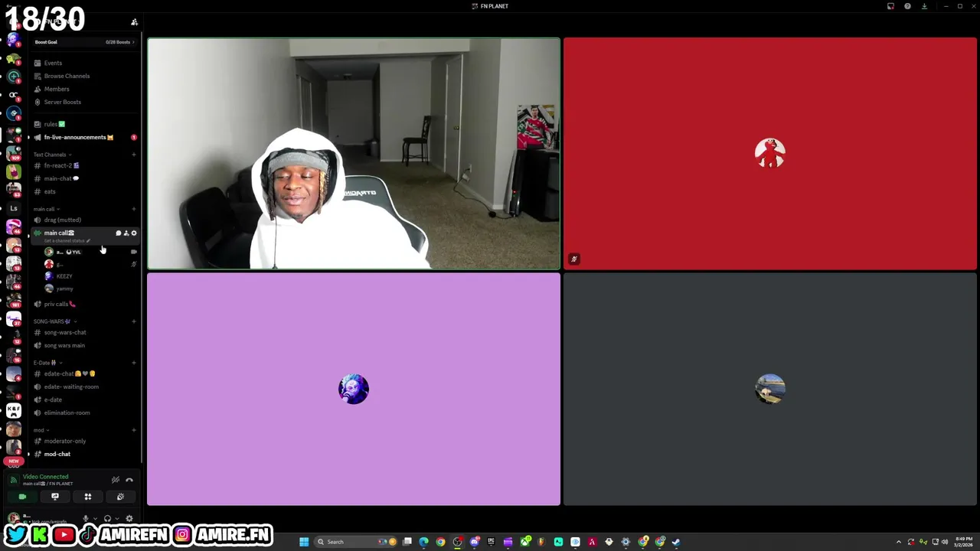980x551 pixels.
Task: Click the red NEW unreads pill
Action: (x=14, y=461)
